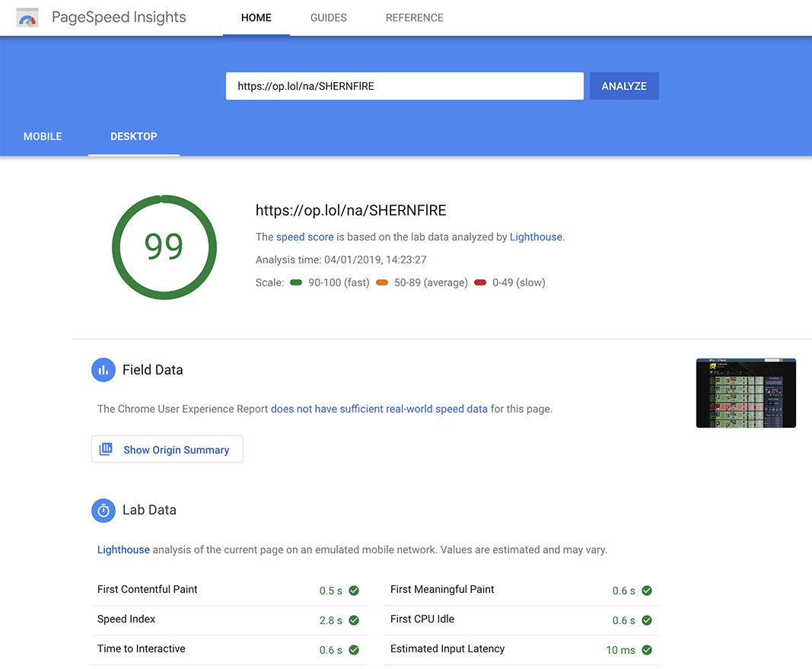Click red 0-49 slow scale swatch
812x669 pixels.
480,282
